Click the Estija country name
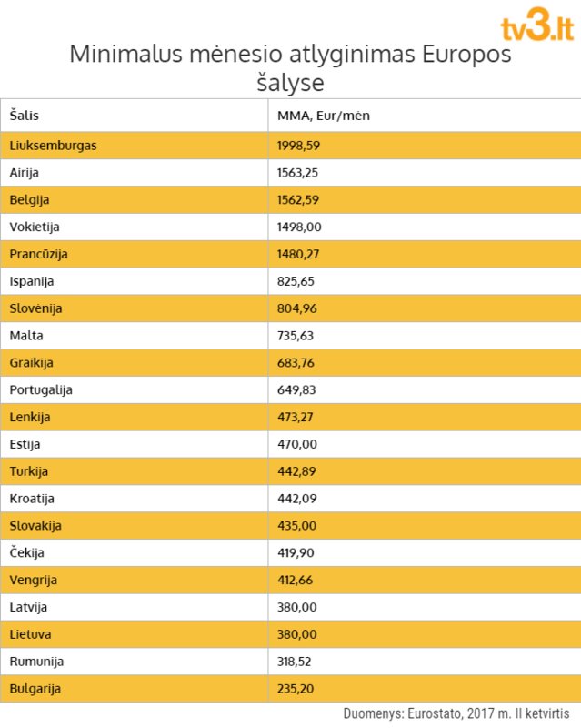The height and width of the screenshot is (728, 581). 25,444
